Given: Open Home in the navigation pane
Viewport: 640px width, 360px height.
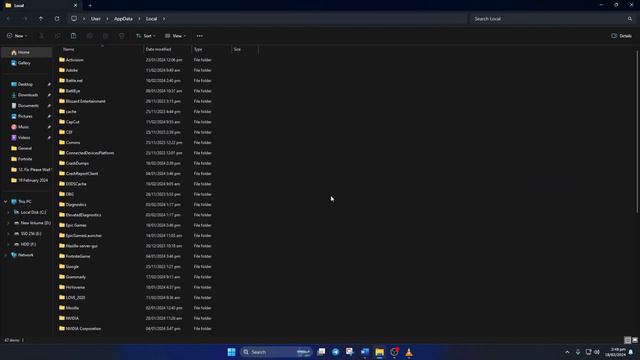Looking at the screenshot, I should (27, 52).
